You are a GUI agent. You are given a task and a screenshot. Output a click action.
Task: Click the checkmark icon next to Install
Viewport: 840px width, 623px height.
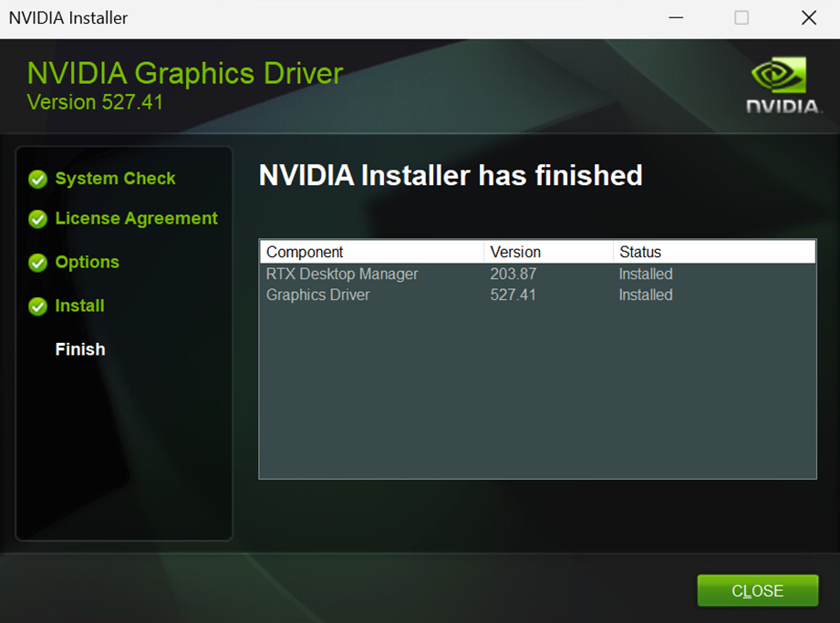(x=37, y=306)
